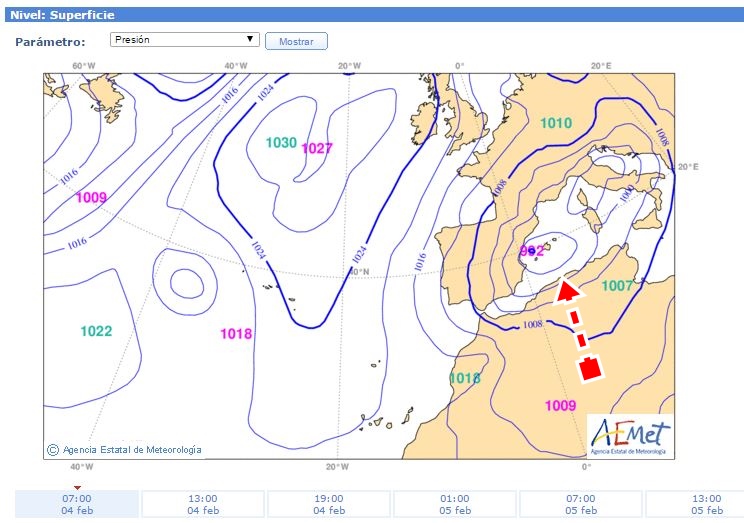Image resolution: width=744 pixels, height=523 pixels.
Task: Click the 992 low pressure center label
Action: coord(532,250)
